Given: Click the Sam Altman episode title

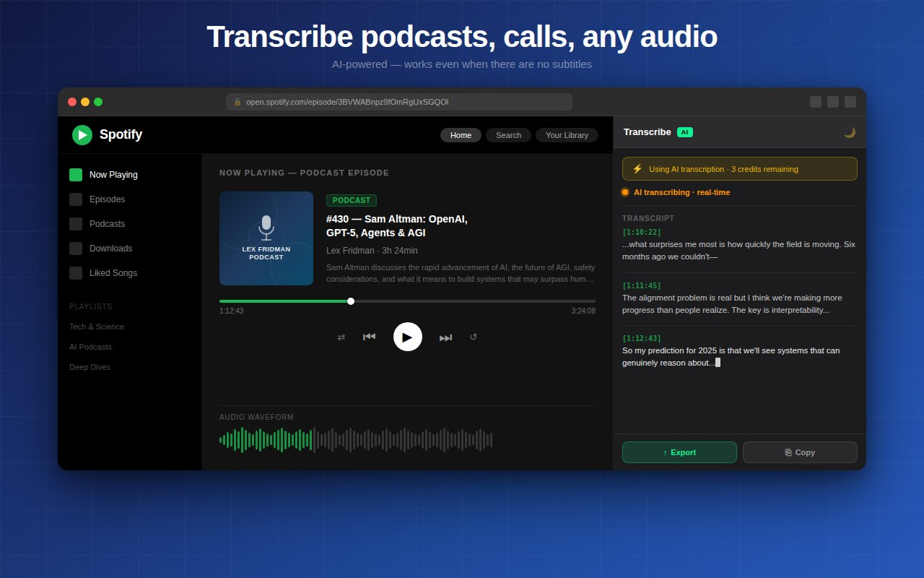Looking at the screenshot, I should 397,225.
